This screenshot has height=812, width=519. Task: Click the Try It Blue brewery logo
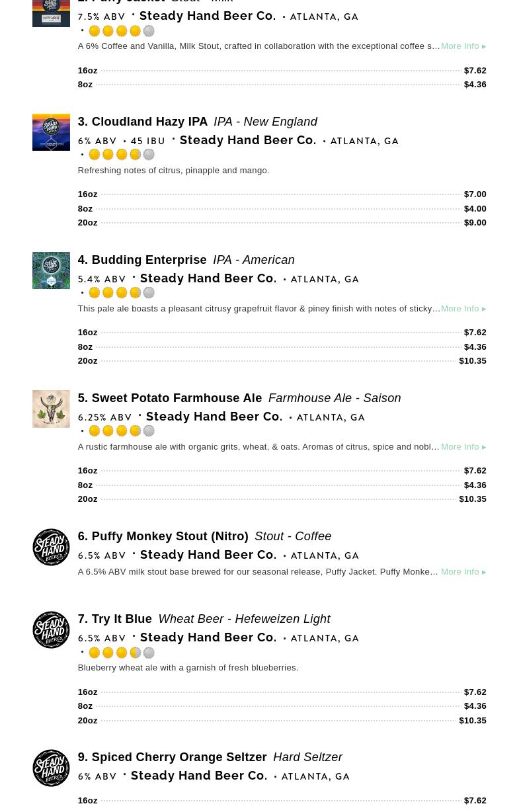[x=51, y=629]
